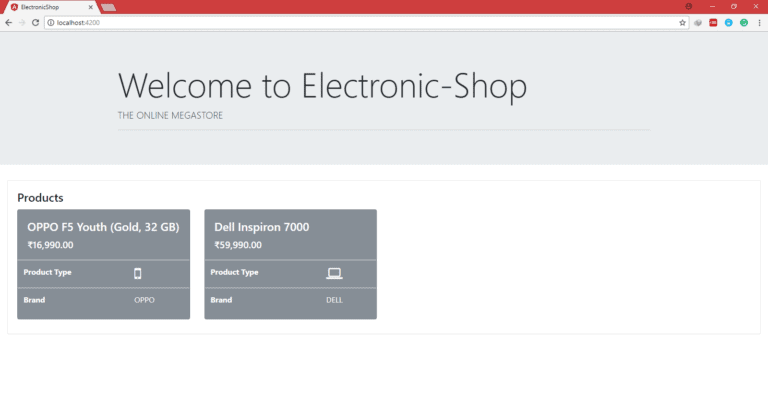
Task: Open a new browser tab
Action: click(109, 7)
